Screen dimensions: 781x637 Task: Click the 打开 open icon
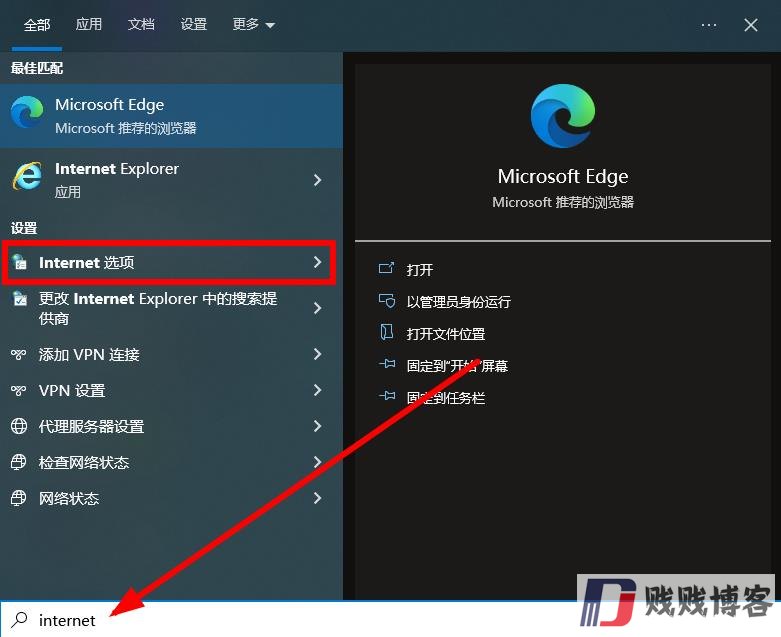[387, 269]
